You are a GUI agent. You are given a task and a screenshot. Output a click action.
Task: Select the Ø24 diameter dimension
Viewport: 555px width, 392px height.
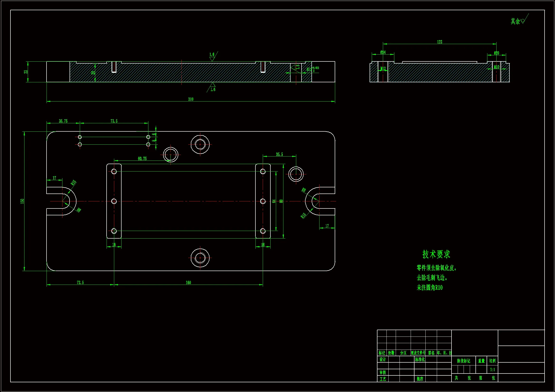[383, 52]
